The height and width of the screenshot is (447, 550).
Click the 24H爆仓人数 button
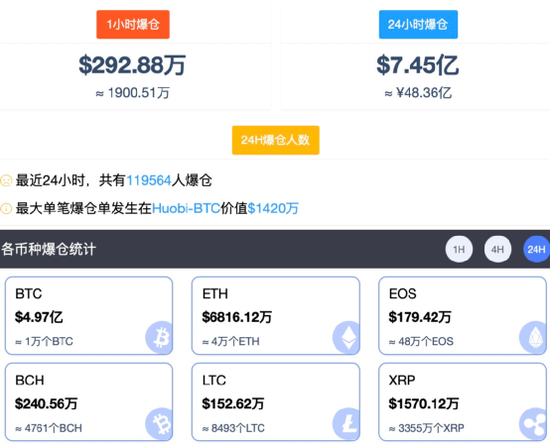[276, 140]
